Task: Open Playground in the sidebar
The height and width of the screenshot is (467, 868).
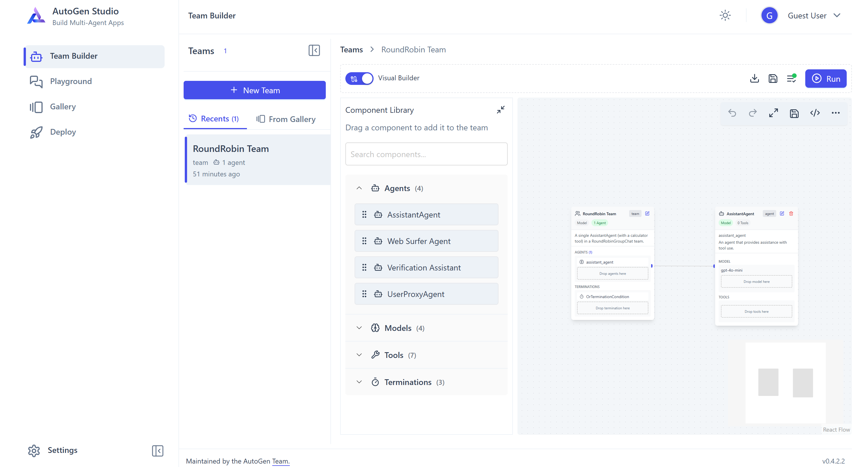Action: coord(71,81)
